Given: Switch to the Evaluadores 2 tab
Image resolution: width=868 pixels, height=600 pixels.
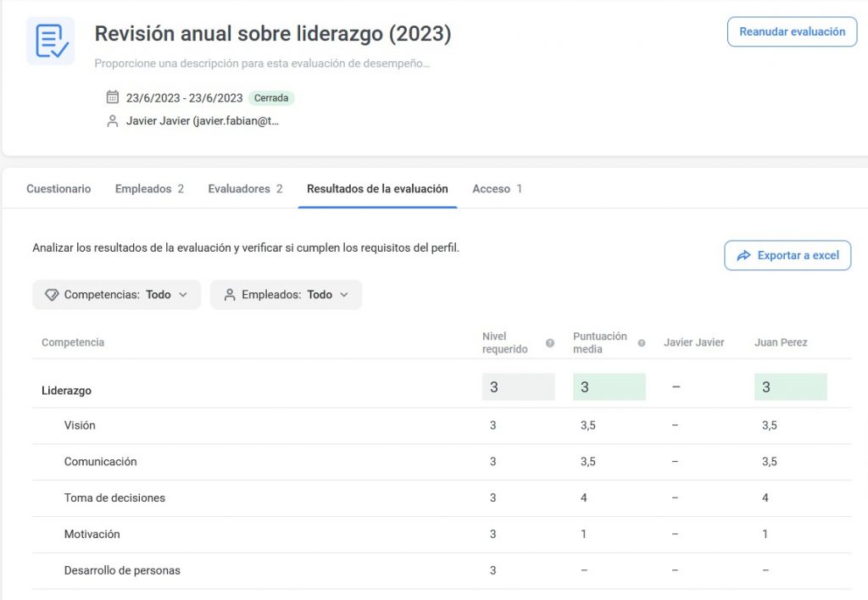Looking at the screenshot, I should pos(245,189).
